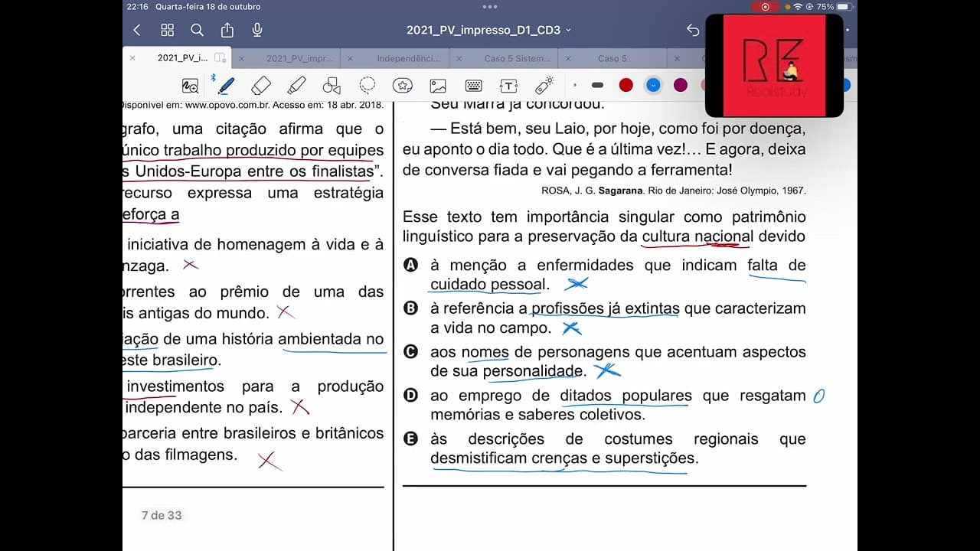Viewport: 980px width, 551px height.
Task: Select the Text box tool
Action: click(x=509, y=85)
